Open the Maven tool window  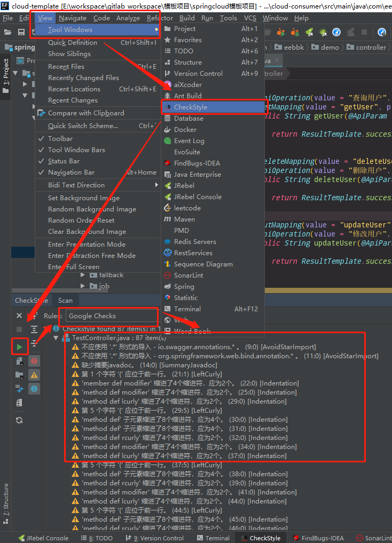184,219
